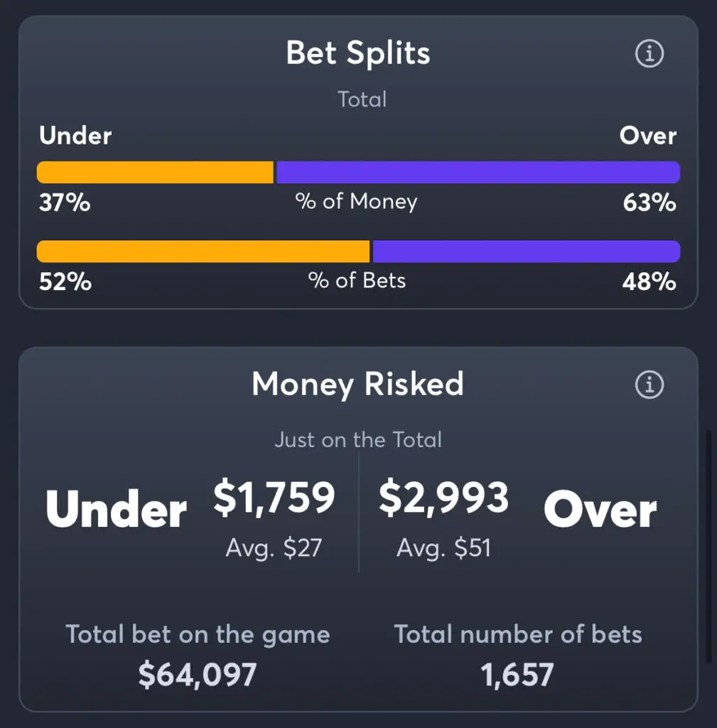Click the purple Over segment of the money bar

point(478,172)
